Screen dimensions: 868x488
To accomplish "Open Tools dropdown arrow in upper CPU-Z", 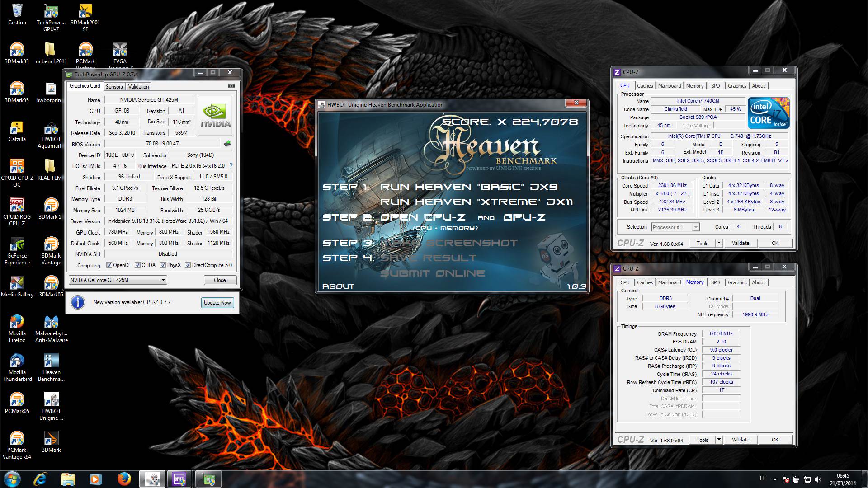I will (718, 243).
